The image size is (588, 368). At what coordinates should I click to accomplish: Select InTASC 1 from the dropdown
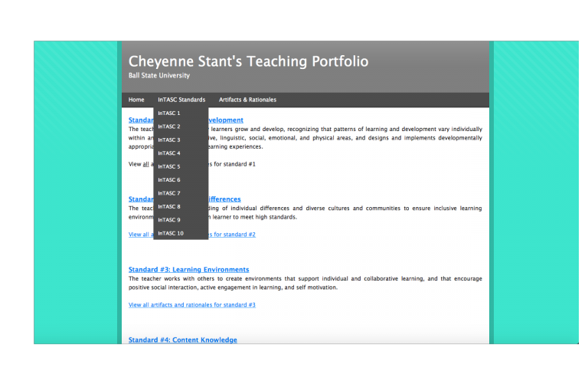click(169, 113)
